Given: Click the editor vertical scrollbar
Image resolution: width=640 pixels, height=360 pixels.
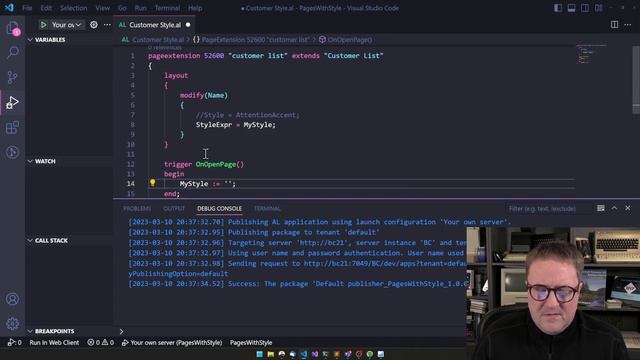Looking at the screenshot, I should (636, 80).
